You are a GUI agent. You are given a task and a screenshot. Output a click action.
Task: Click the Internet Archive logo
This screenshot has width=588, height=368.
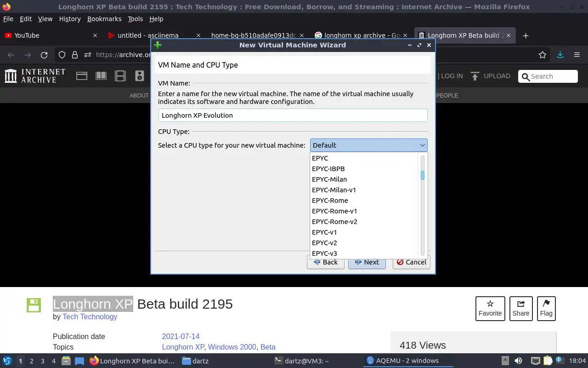pos(35,76)
